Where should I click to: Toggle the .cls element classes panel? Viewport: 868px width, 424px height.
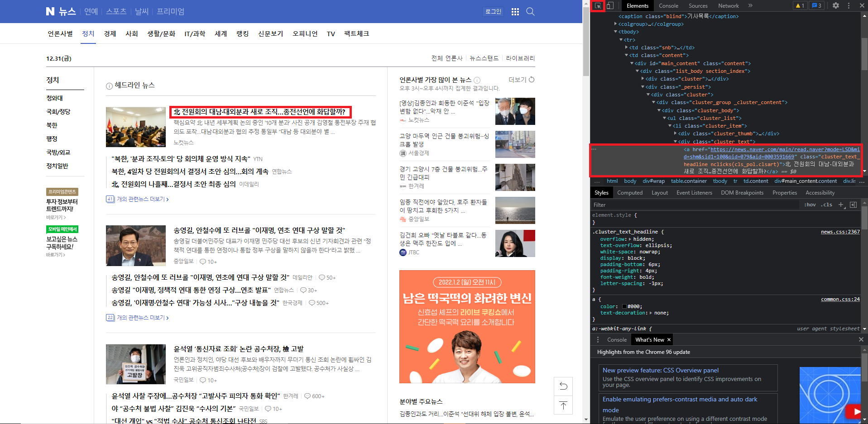pos(827,205)
